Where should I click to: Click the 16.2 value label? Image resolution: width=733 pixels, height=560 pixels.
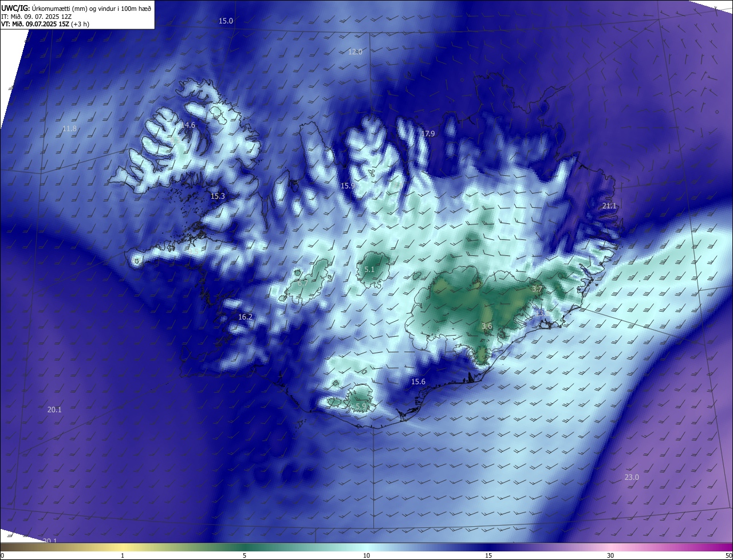pos(245,317)
